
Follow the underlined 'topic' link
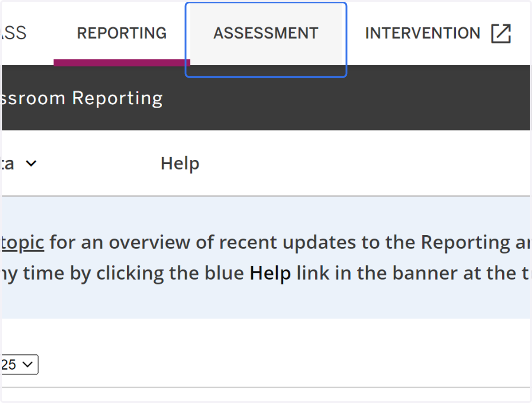coord(23,243)
